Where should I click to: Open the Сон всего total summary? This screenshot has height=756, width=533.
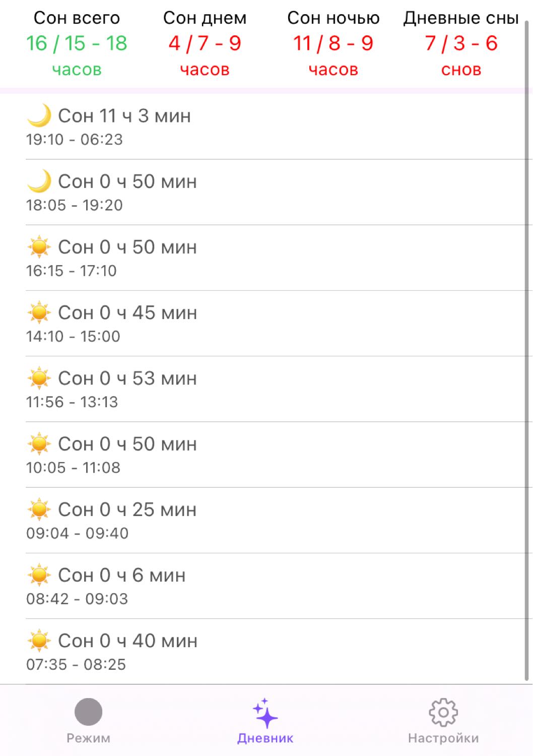click(77, 43)
